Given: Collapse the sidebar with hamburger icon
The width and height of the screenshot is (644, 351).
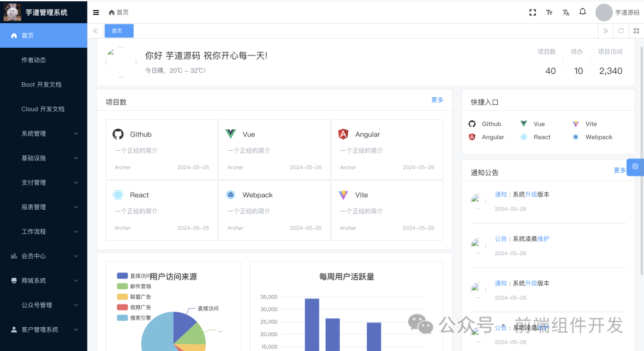Looking at the screenshot, I should tap(95, 13).
